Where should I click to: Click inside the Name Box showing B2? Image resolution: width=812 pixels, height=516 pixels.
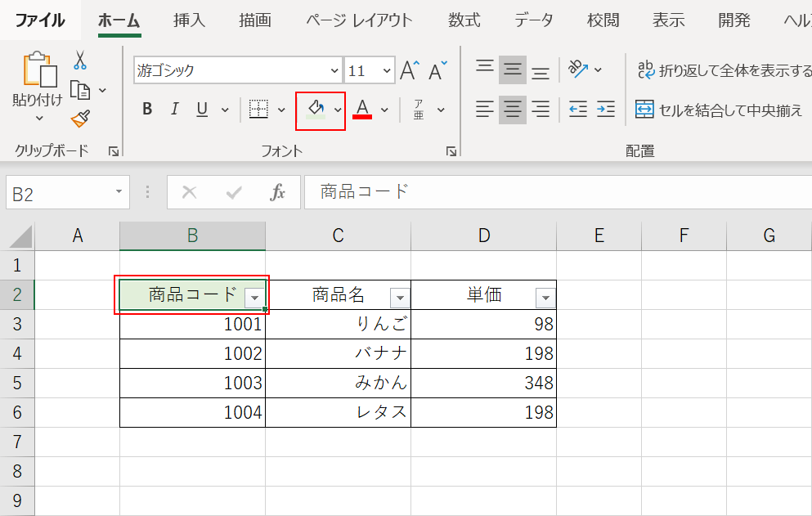pos(57,193)
